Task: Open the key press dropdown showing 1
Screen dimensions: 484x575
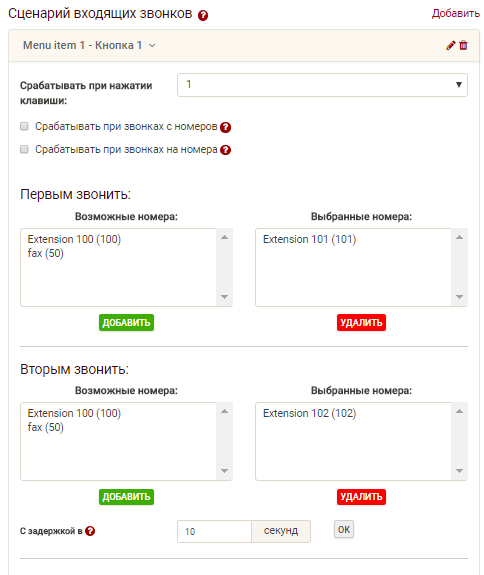Action: coord(322,85)
